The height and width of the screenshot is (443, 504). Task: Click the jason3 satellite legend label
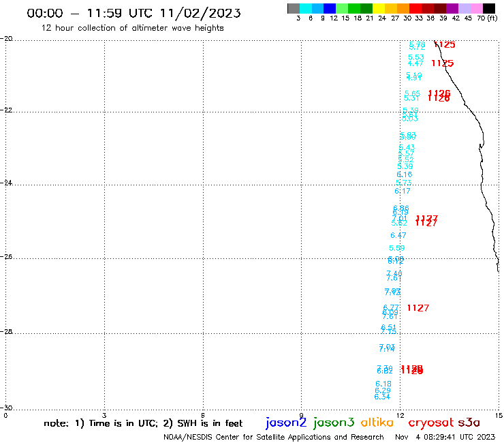(334, 423)
